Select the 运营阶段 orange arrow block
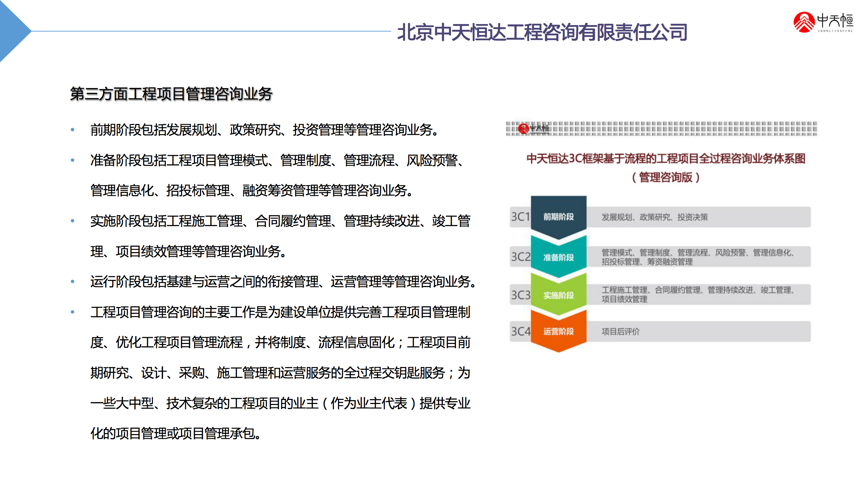The height and width of the screenshot is (488, 868). point(558,331)
